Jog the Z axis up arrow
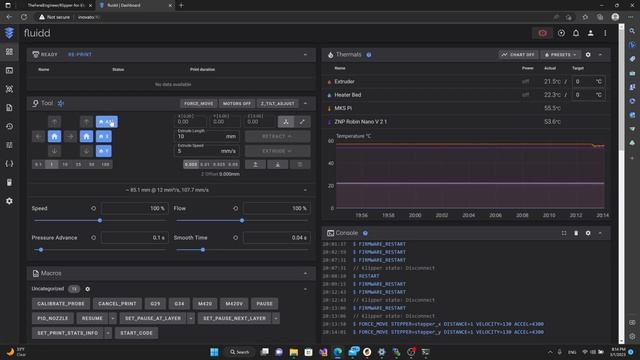 point(86,122)
